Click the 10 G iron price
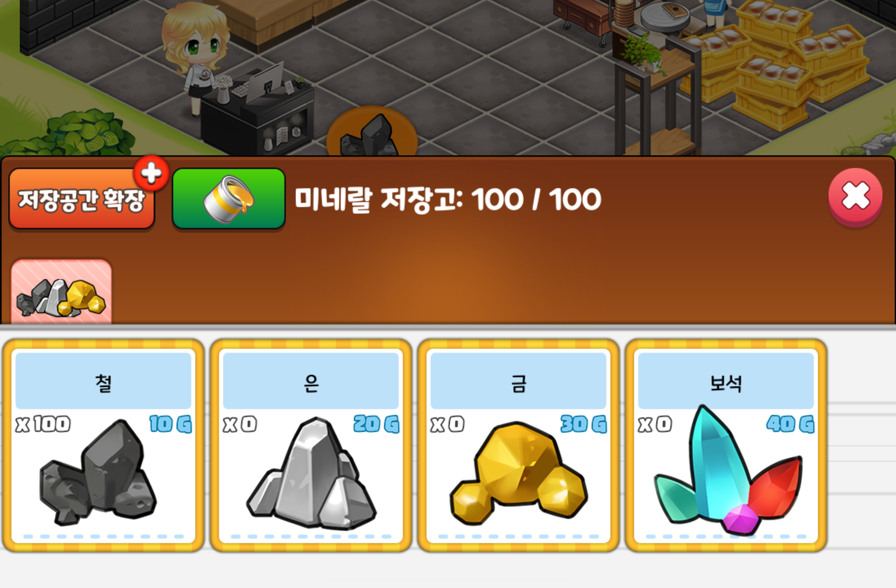This screenshot has height=588, width=896. tap(170, 424)
